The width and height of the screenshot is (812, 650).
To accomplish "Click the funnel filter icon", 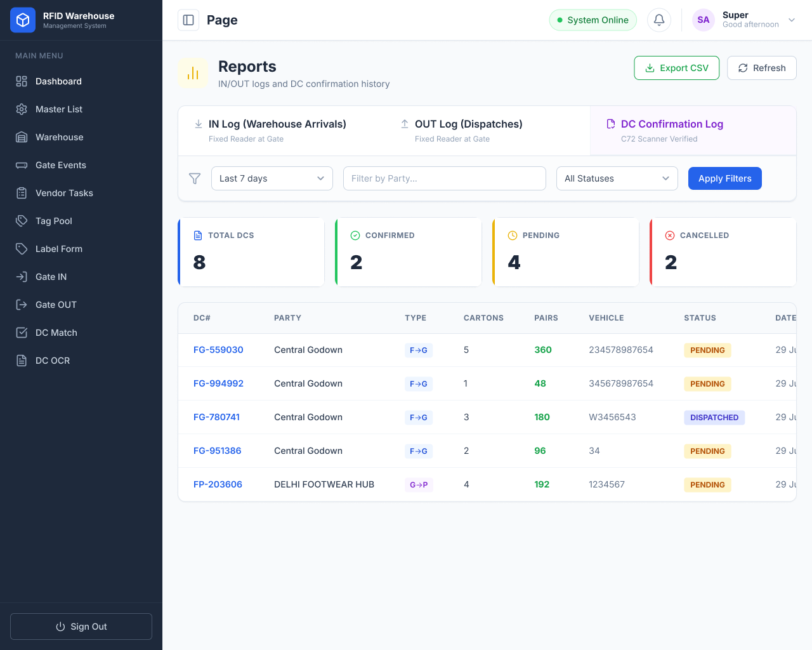I will (x=195, y=178).
